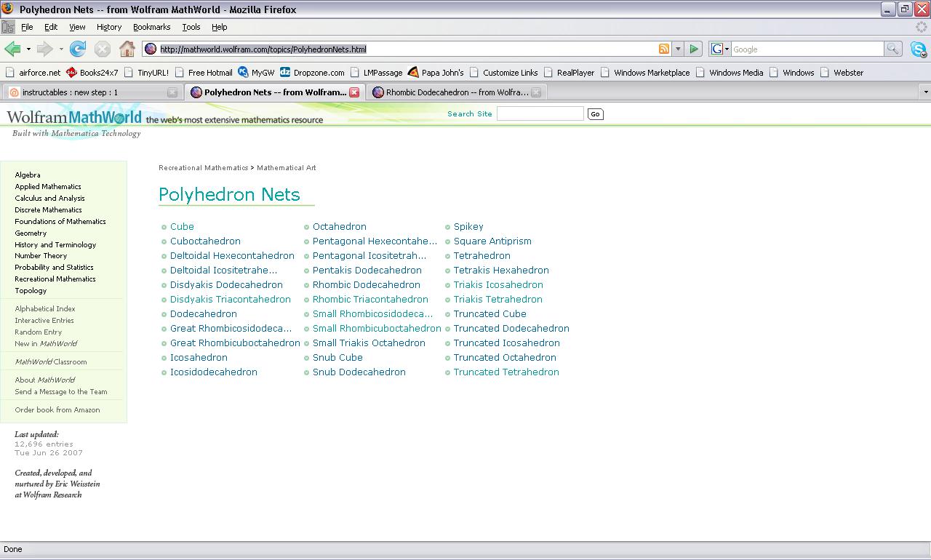931x560 pixels.
Task: Open the MathWorld Classroom link
Action: [51, 362]
